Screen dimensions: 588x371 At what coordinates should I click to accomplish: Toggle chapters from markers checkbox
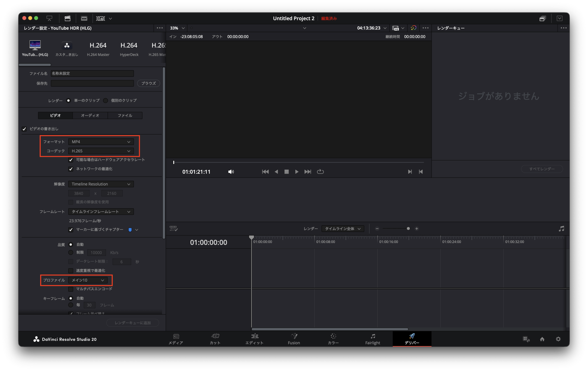[71, 230]
